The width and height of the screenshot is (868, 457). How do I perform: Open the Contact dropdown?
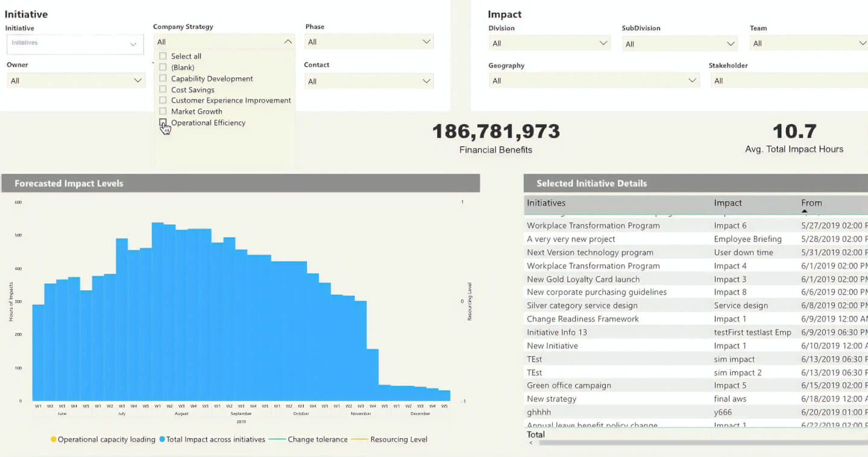(369, 81)
